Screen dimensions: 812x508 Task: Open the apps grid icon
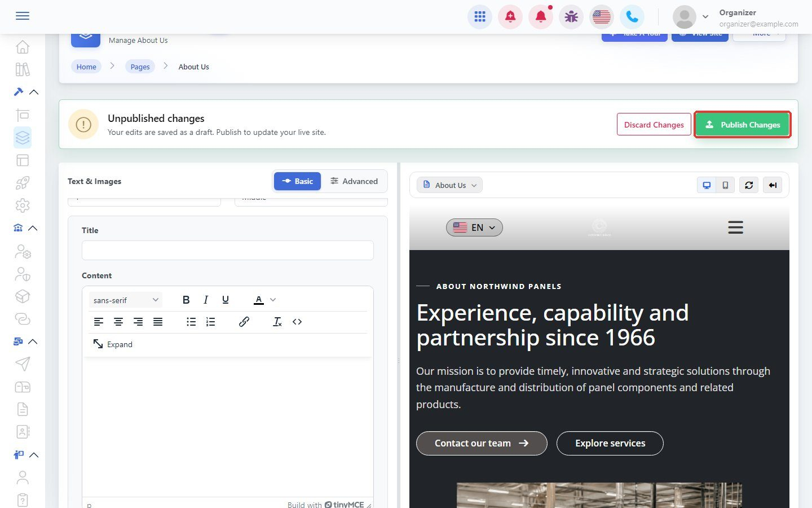click(480, 17)
